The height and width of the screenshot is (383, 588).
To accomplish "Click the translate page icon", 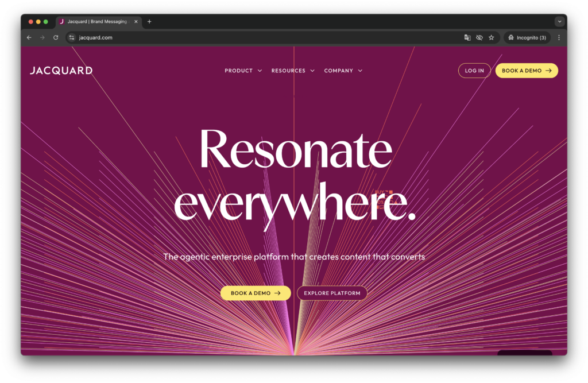I will [x=467, y=37].
